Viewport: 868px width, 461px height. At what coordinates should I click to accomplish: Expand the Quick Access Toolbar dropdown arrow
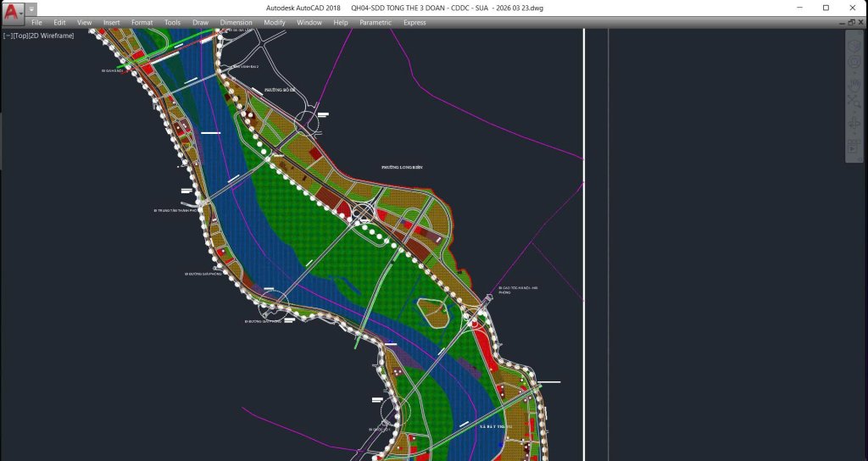tap(31, 9)
